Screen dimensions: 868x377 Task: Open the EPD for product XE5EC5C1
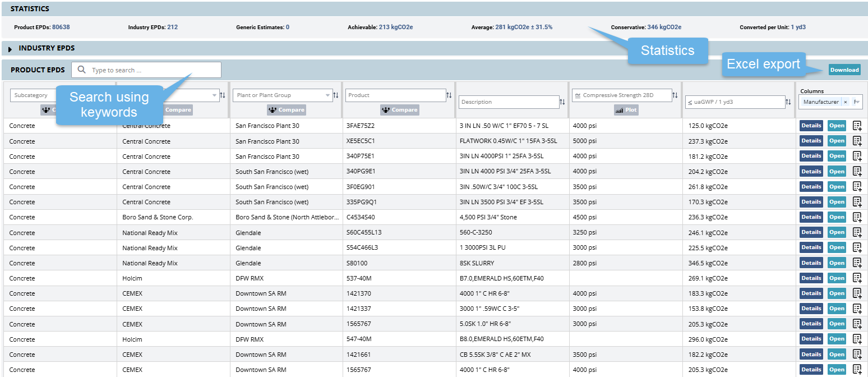(837, 141)
